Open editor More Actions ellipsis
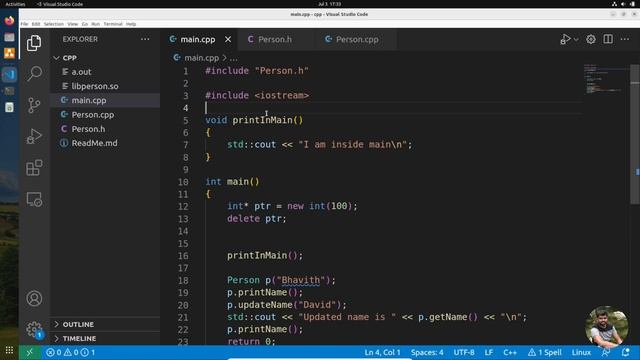Screen dimensions: 640x360 (x=625, y=39)
